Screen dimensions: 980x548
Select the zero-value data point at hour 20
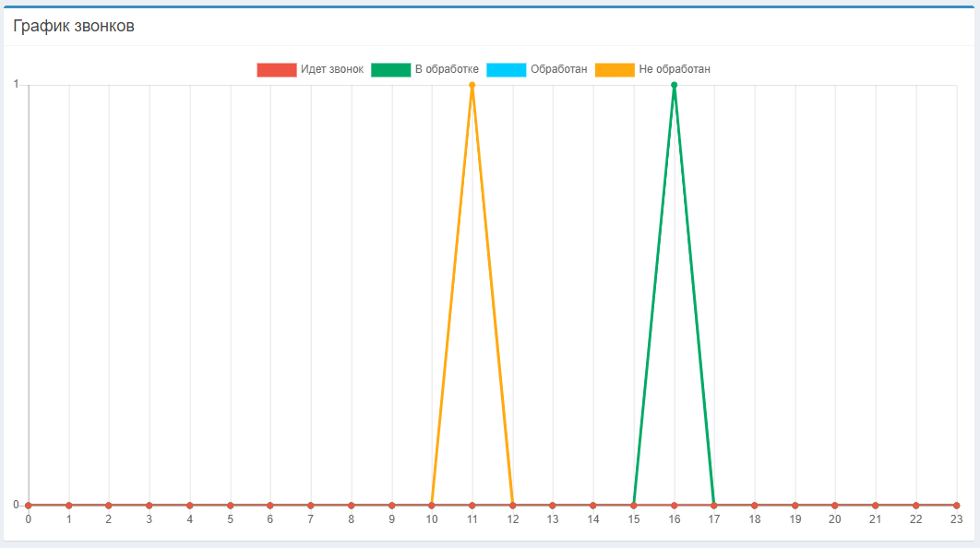835,506
